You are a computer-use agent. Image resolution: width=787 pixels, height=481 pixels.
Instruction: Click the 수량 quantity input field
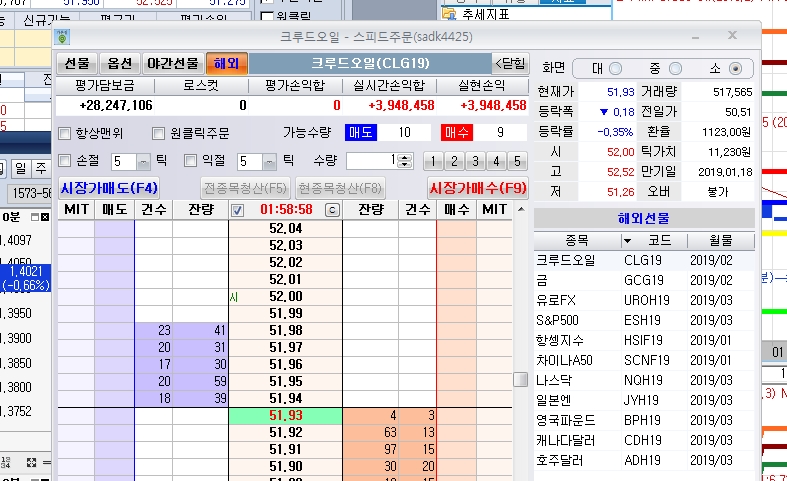coord(372,161)
